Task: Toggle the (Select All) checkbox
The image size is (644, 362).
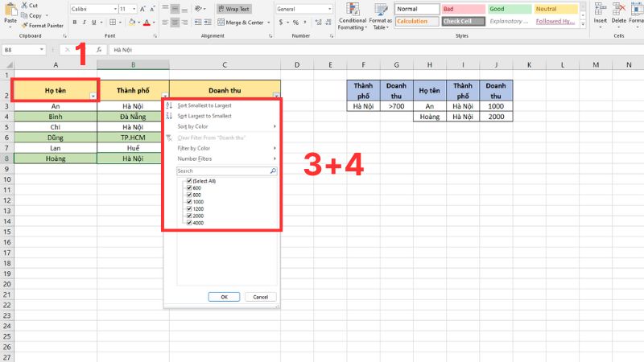Action: 188,181
